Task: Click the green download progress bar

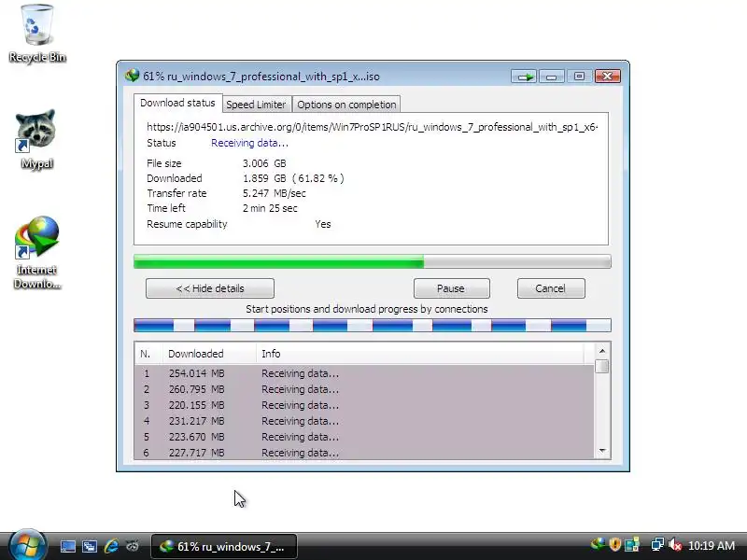Action: [372, 261]
